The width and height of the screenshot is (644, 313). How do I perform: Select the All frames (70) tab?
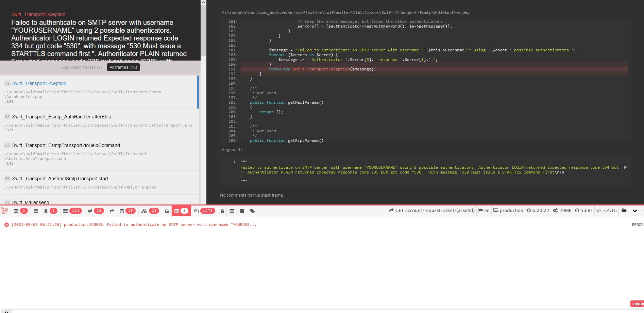tap(123, 67)
